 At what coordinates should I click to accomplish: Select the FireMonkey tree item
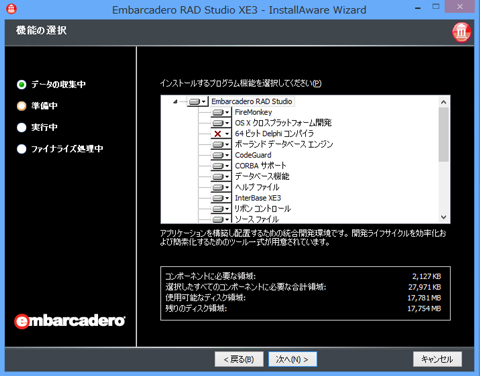pyautogui.click(x=253, y=112)
